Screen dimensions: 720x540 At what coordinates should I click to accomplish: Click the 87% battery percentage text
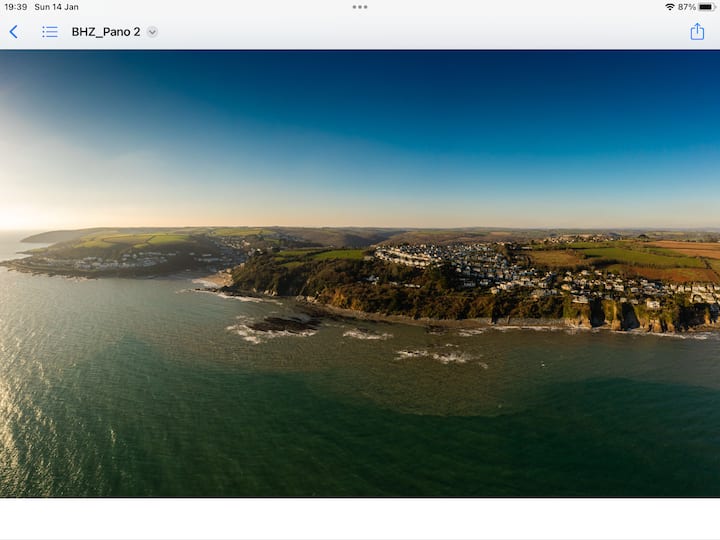pyautogui.click(x=686, y=7)
